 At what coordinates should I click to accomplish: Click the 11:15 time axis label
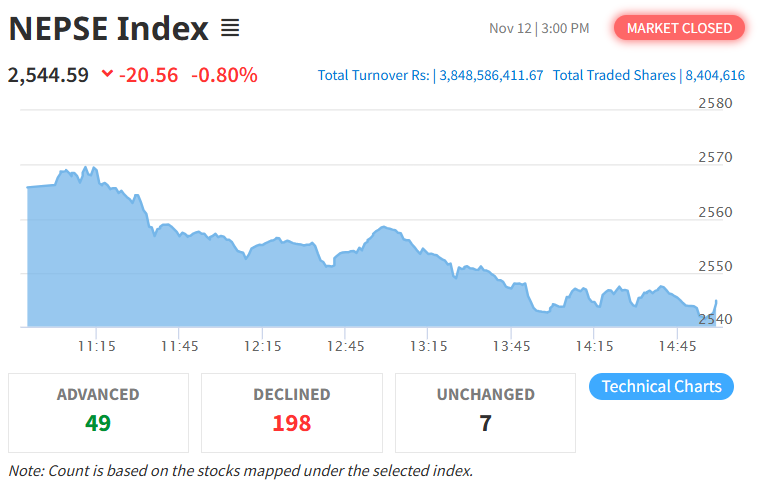pos(96,346)
